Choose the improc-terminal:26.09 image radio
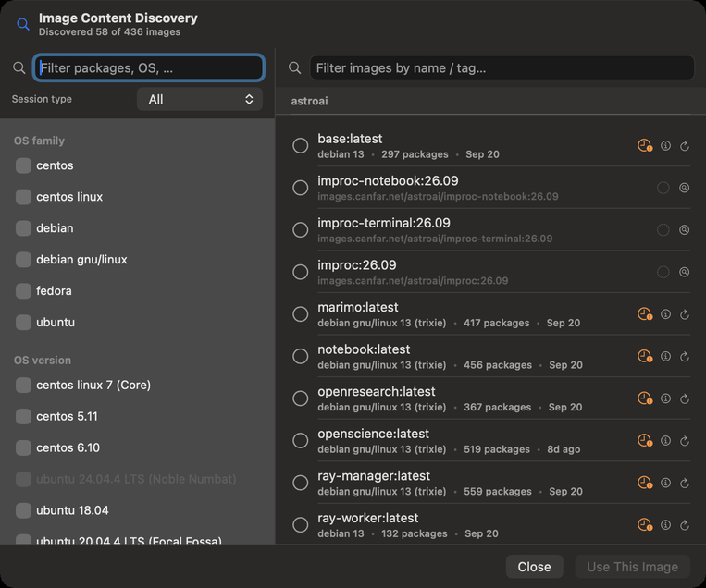The height and width of the screenshot is (588, 706). coord(301,230)
